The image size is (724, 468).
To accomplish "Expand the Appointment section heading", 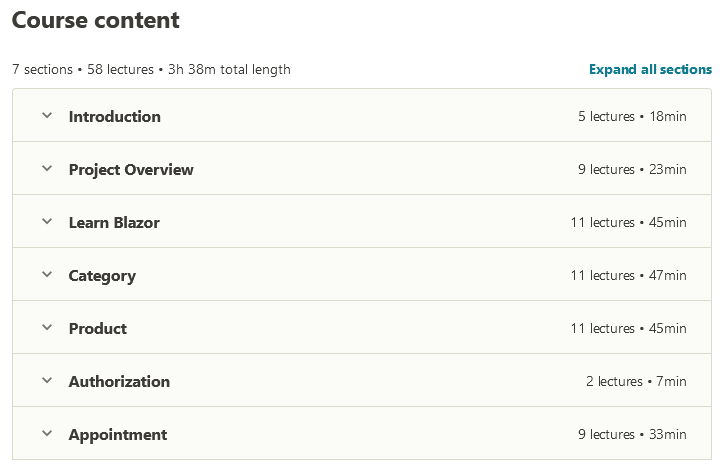I will [118, 435].
